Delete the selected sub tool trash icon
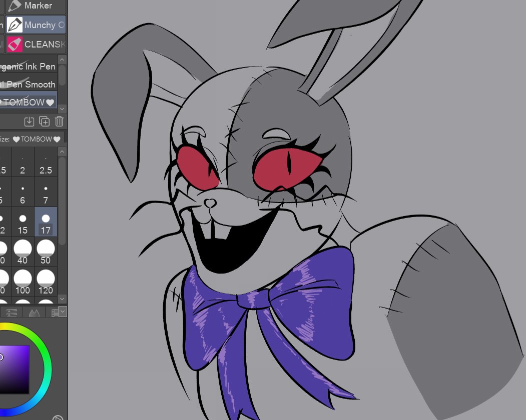This screenshot has height=420, width=526. pyautogui.click(x=59, y=121)
